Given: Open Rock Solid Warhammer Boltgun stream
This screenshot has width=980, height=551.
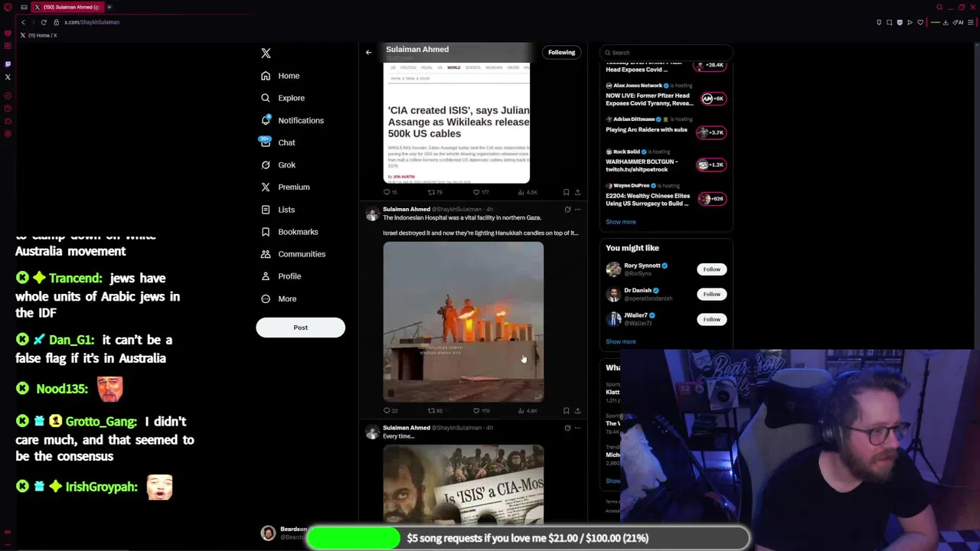Looking at the screenshot, I should click(665, 161).
